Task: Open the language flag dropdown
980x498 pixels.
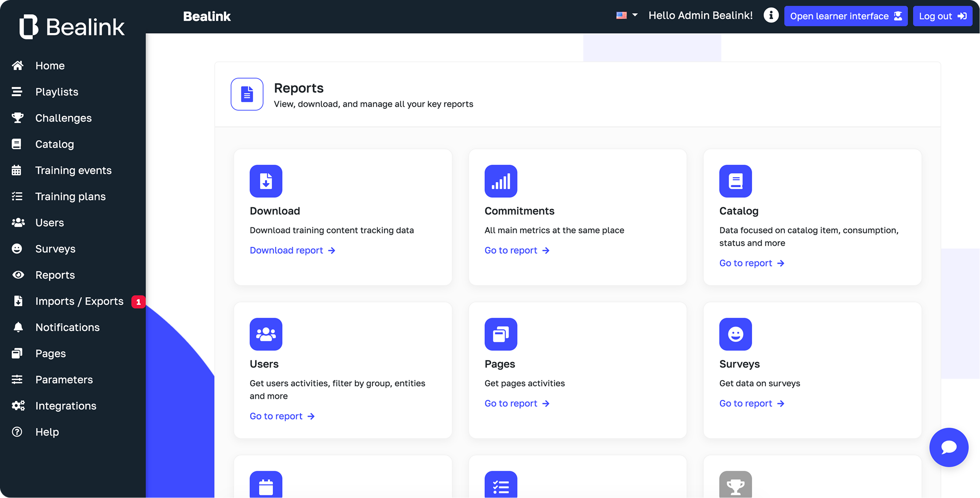Action: pos(627,16)
